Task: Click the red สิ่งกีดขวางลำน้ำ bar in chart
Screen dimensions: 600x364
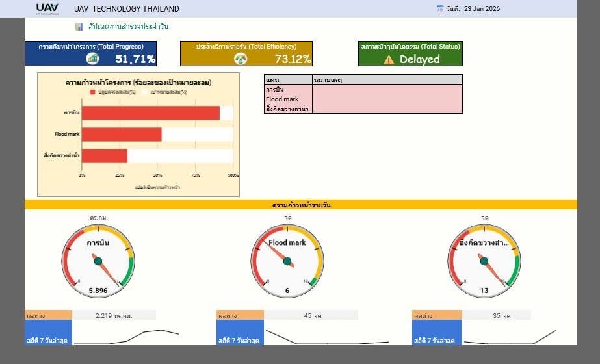Action: 105,156
